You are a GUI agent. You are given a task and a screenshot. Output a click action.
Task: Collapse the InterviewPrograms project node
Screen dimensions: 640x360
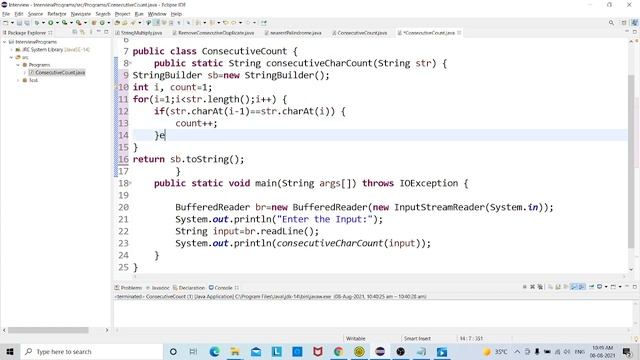pos(4,42)
